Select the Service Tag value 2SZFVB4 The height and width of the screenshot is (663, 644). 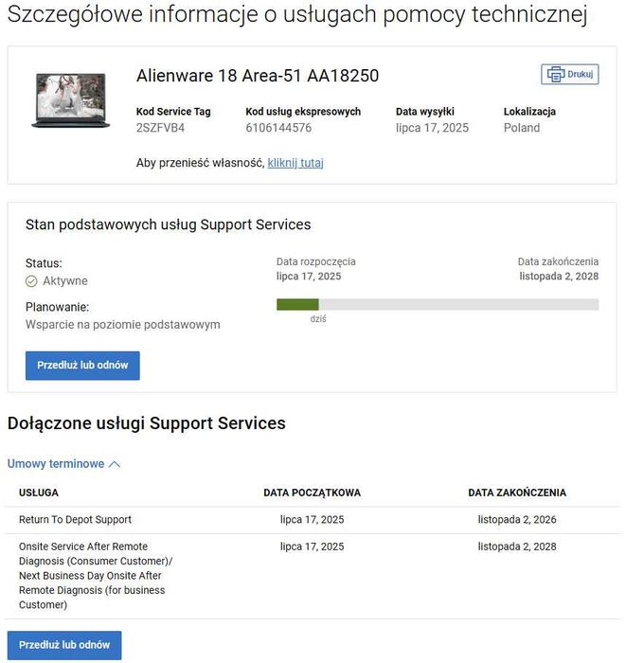pos(160,128)
